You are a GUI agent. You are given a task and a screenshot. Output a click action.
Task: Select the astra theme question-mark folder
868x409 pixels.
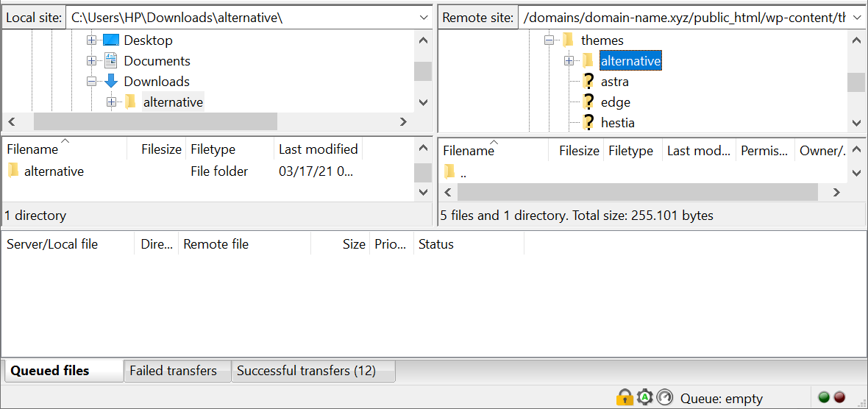coord(588,82)
